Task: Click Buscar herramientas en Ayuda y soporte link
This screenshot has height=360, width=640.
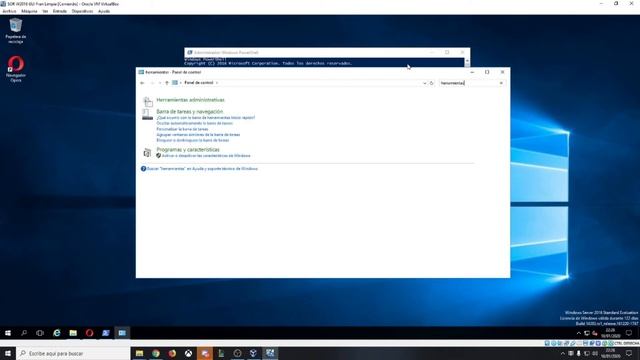Action: pyautogui.click(x=202, y=169)
